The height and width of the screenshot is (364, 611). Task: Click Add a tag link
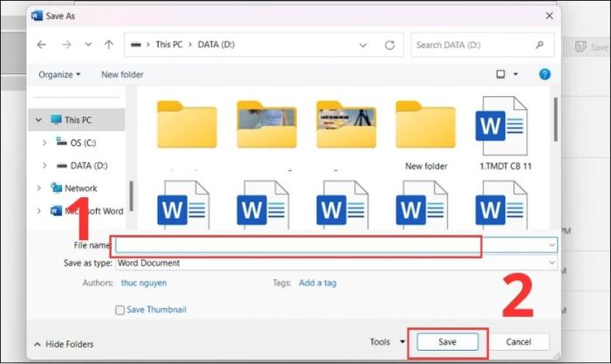tap(318, 283)
